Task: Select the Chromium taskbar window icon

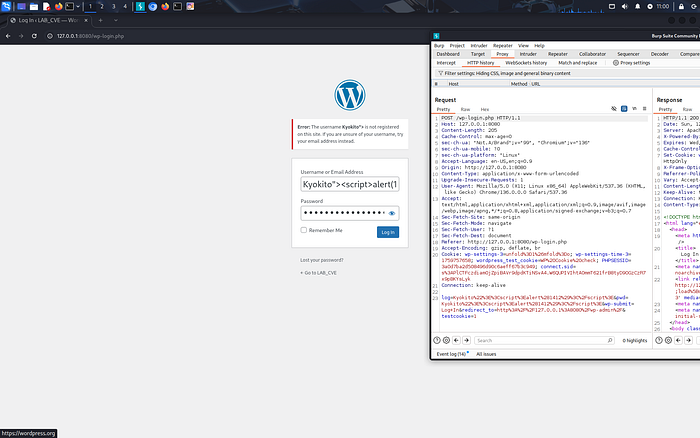Action: [153, 6]
